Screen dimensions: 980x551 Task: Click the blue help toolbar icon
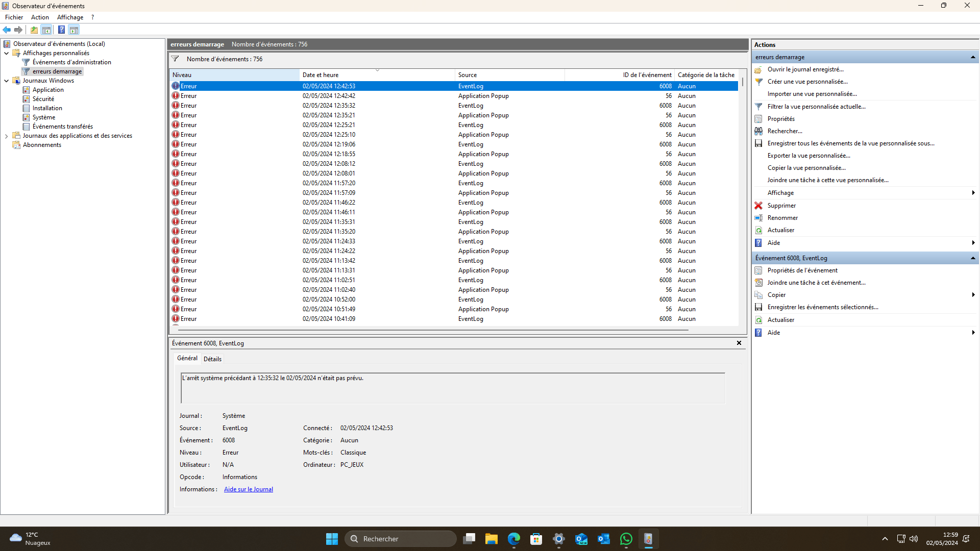click(x=61, y=30)
